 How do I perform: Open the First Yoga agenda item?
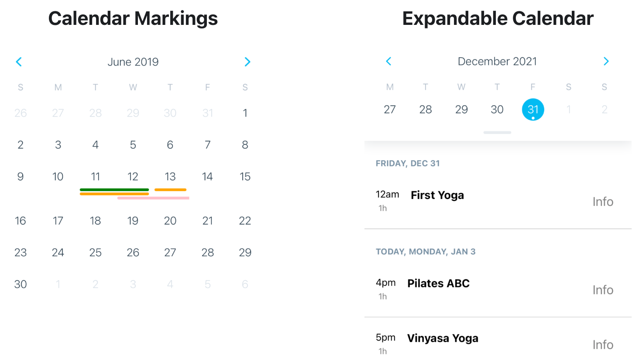(x=437, y=196)
